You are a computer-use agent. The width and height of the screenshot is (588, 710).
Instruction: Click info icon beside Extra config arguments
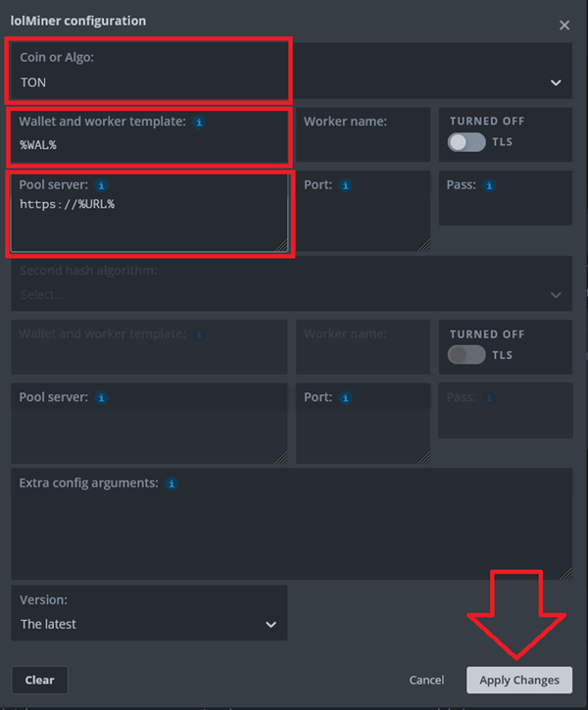tap(171, 483)
